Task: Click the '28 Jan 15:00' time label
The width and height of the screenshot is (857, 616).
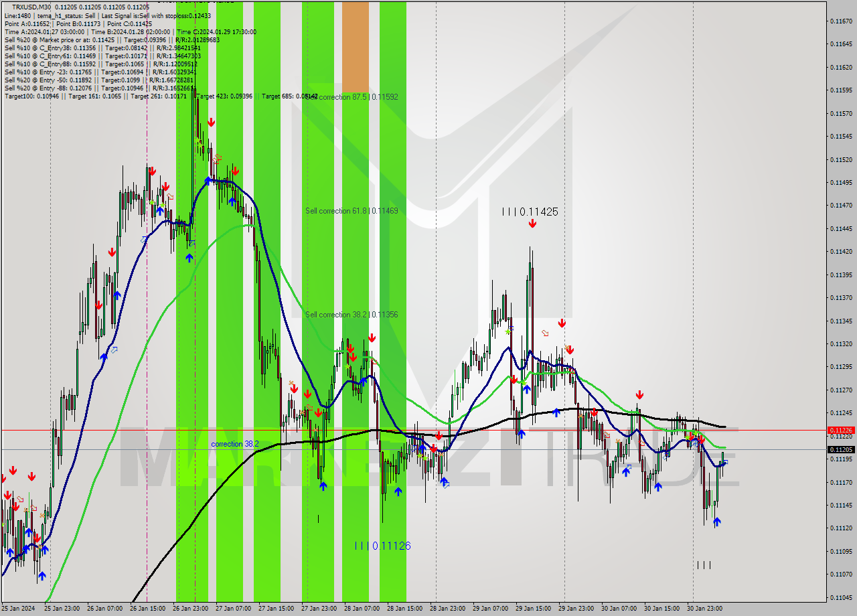Action: pos(404,609)
